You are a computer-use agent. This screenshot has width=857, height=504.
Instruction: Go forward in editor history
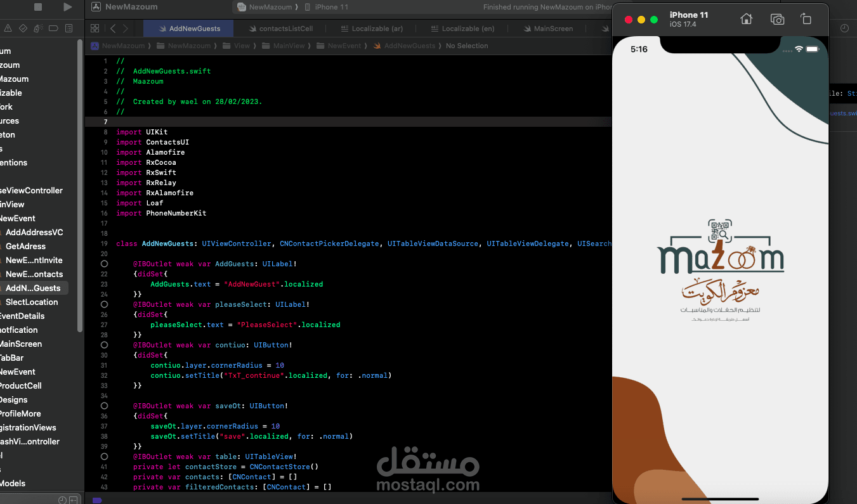pyautogui.click(x=126, y=29)
